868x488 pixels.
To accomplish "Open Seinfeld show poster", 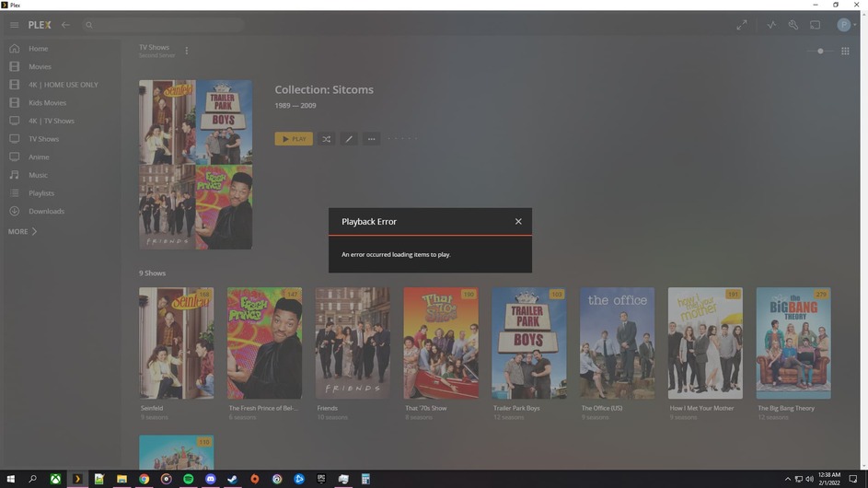I will (x=177, y=343).
